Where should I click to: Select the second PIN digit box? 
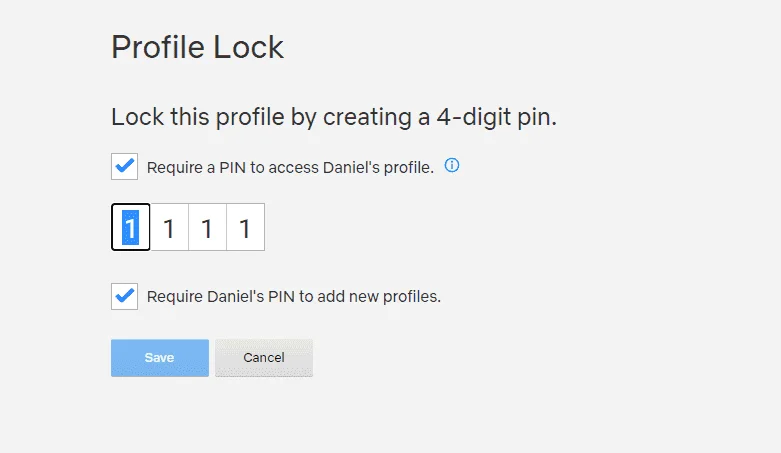169,227
